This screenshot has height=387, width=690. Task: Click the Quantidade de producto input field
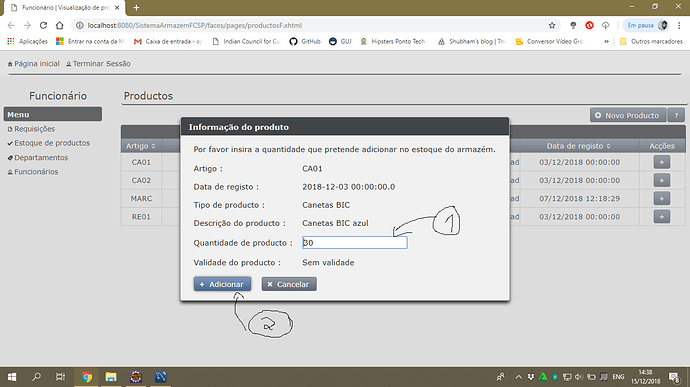[355, 243]
